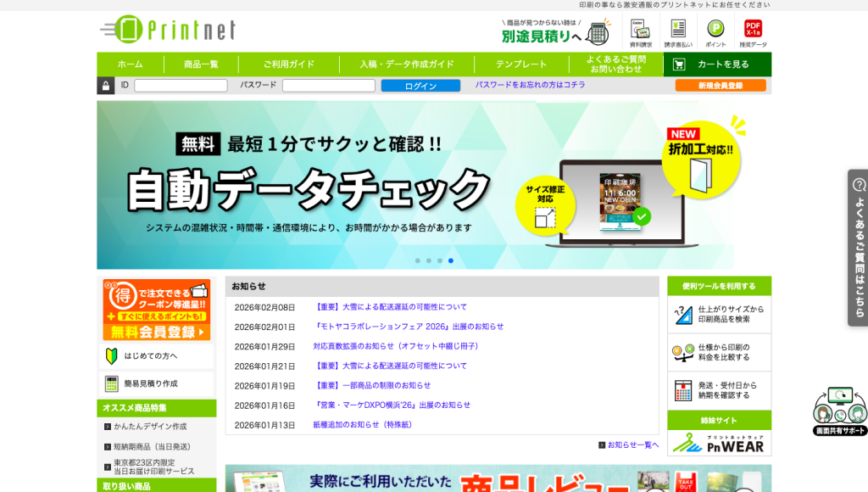The height and width of the screenshot is (492, 868).
Task: Open the テンプレート menu item
Action: [x=521, y=64]
